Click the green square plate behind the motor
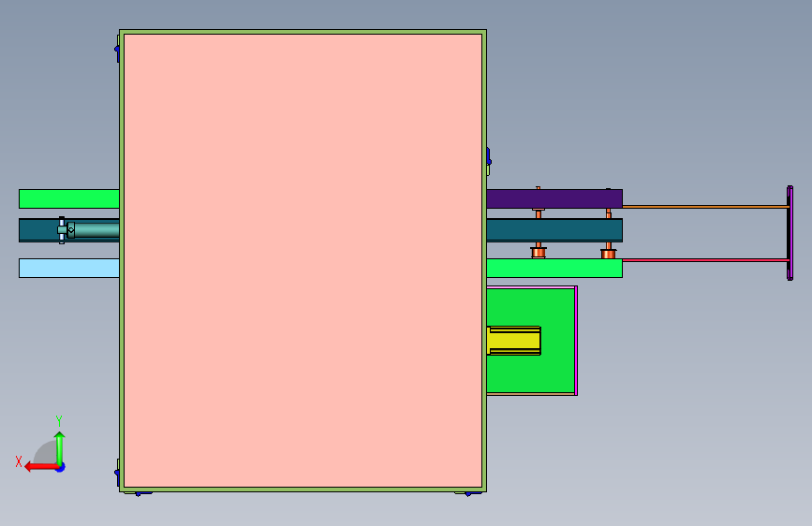Image resolution: width=812 pixels, height=526 pixels. click(530, 341)
